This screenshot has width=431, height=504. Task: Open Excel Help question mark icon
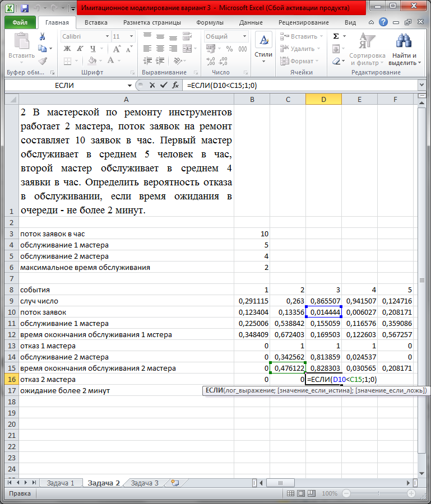[x=383, y=22]
